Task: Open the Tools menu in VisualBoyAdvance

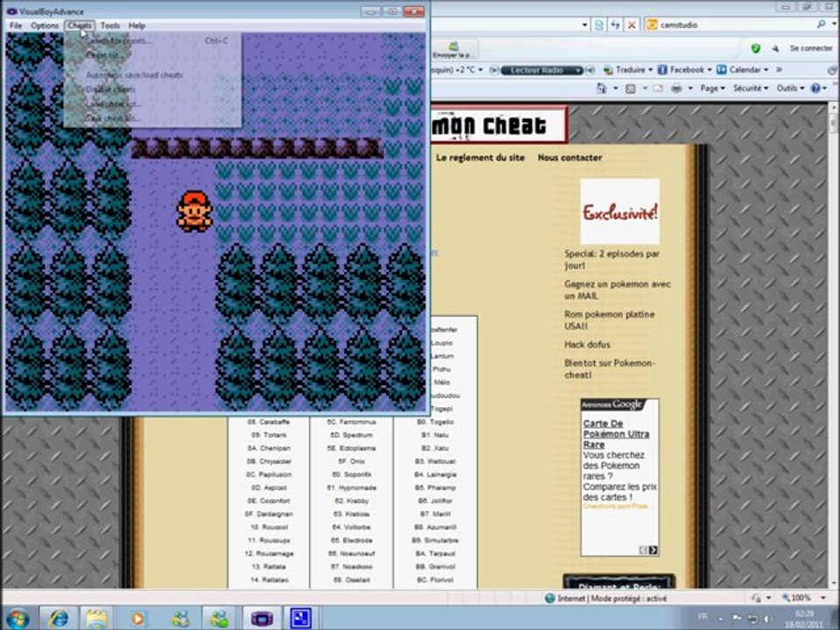Action: pos(110,25)
